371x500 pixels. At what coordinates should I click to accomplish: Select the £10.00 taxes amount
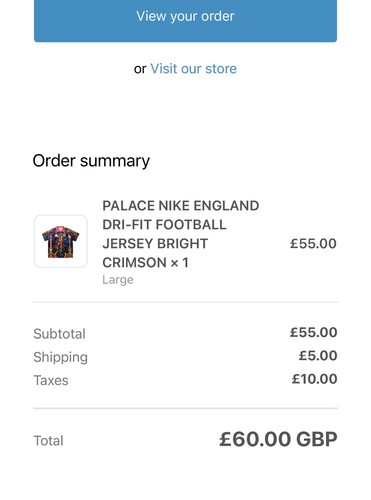coord(314,379)
